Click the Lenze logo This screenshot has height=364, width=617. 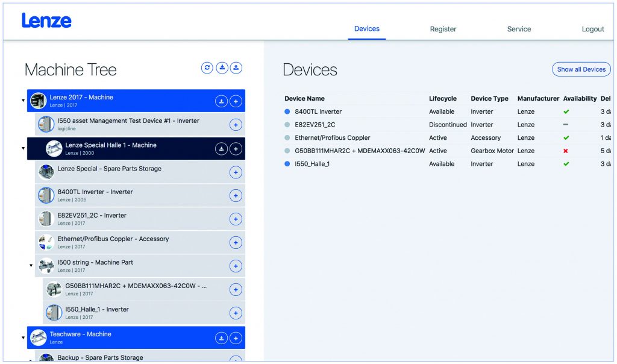(47, 20)
